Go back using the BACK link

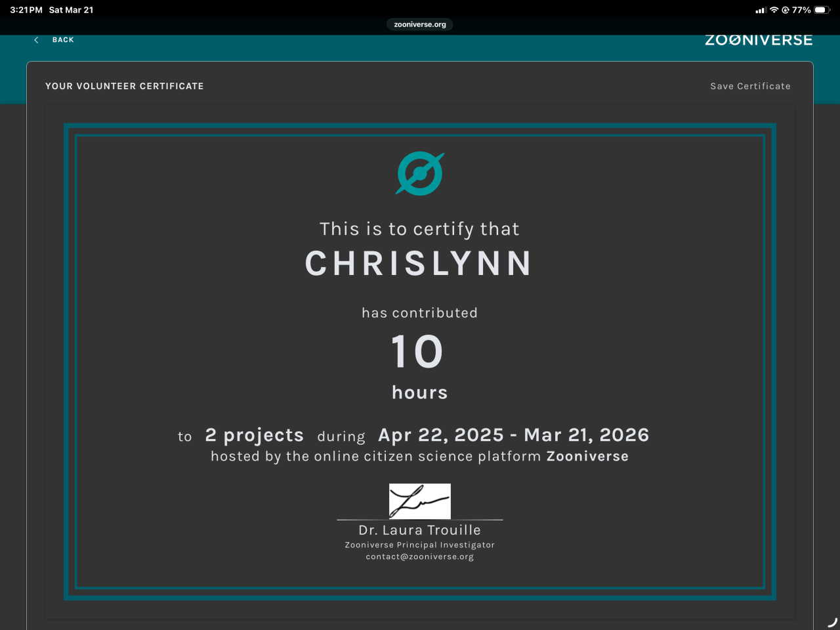(x=63, y=40)
